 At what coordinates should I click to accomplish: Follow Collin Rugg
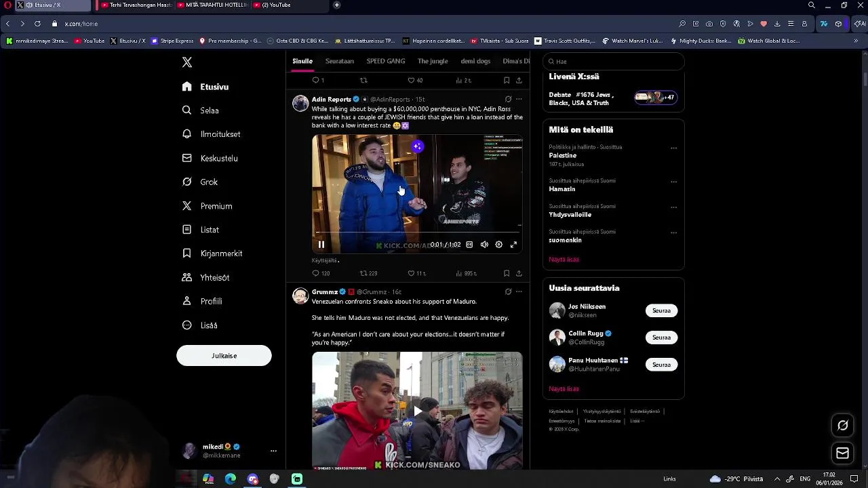tap(661, 338)
